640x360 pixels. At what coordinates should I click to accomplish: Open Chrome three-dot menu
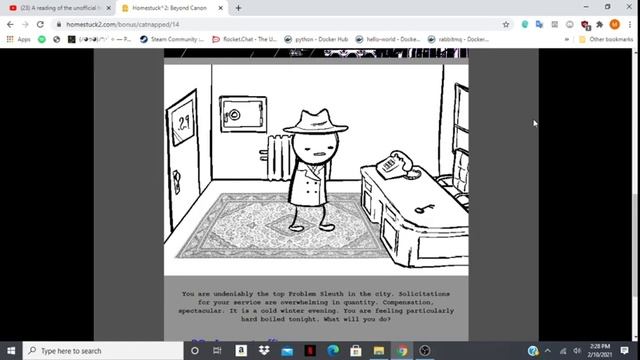coord(630,24)
